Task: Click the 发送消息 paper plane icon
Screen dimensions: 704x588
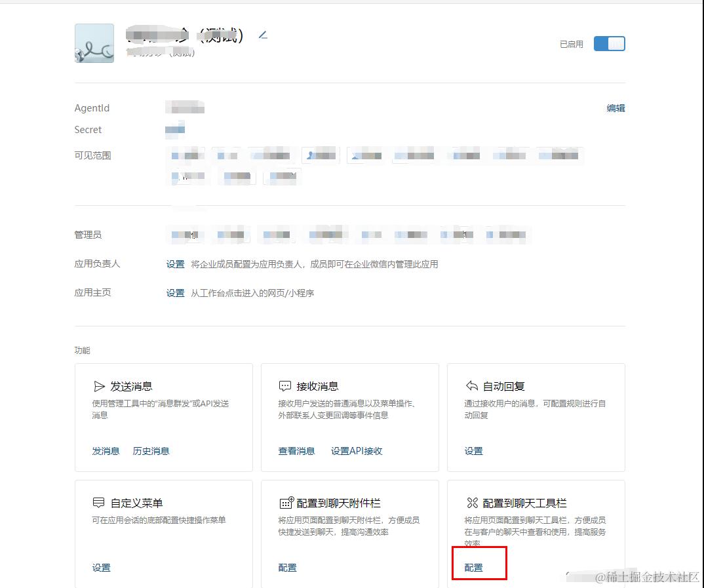Action: pyautogui.click(x=99, y=386)
